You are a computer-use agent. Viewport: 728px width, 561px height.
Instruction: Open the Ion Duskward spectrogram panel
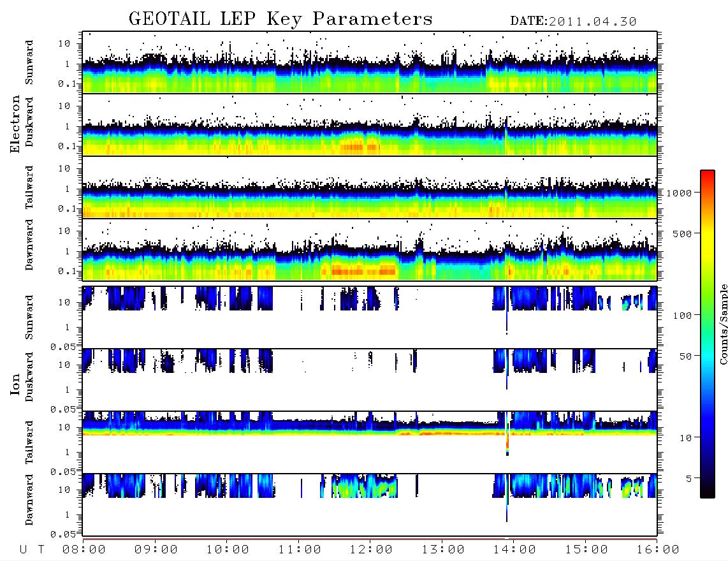click(x=370, y=380)
